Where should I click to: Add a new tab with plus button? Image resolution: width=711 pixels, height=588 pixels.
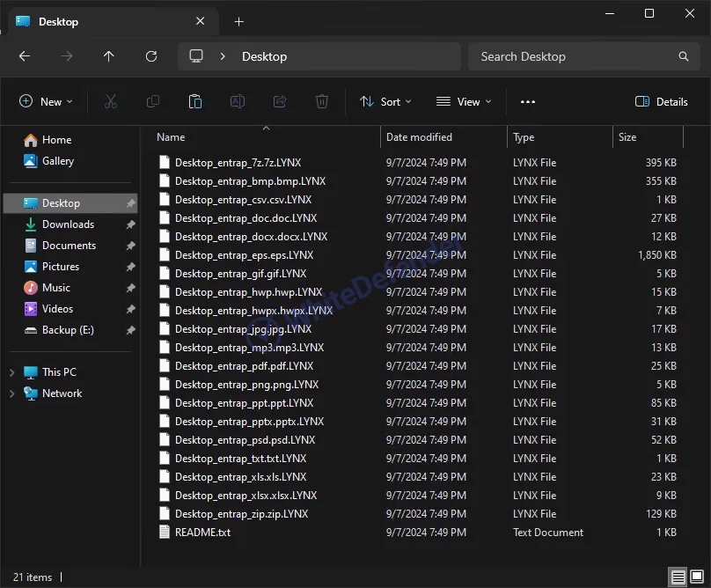coord(238,21)
